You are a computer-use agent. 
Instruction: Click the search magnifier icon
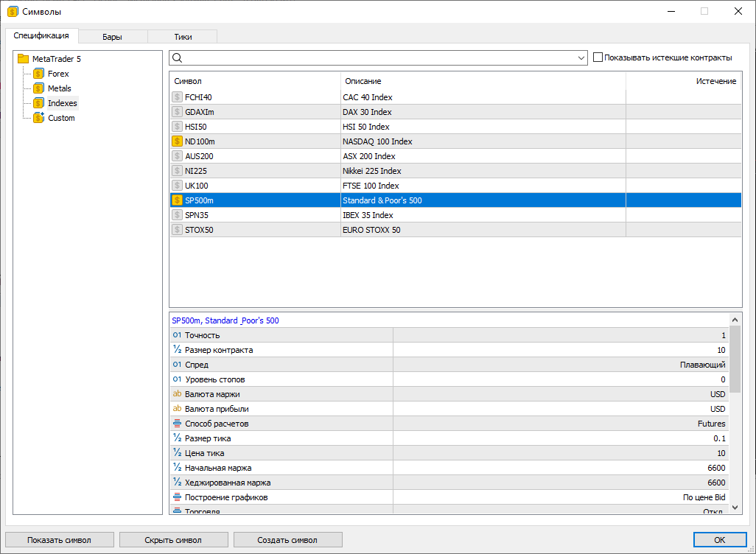click(x=178, y=58)
